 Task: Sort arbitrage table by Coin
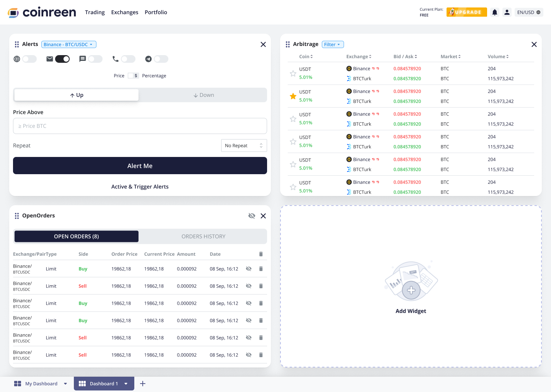point(306,57)
